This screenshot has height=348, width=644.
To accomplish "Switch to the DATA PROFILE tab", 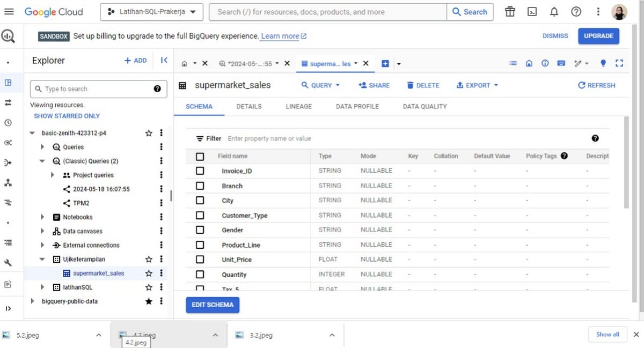I will 357,106.
